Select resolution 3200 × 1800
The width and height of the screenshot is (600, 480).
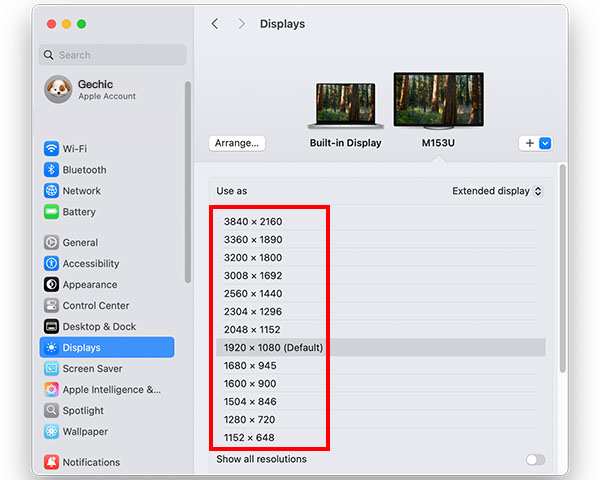381,257
